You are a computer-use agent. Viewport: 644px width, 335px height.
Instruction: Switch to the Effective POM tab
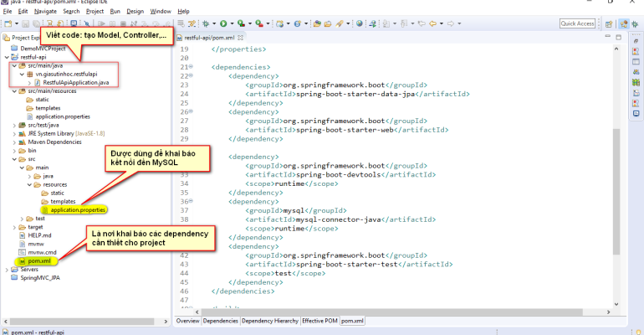320,321
